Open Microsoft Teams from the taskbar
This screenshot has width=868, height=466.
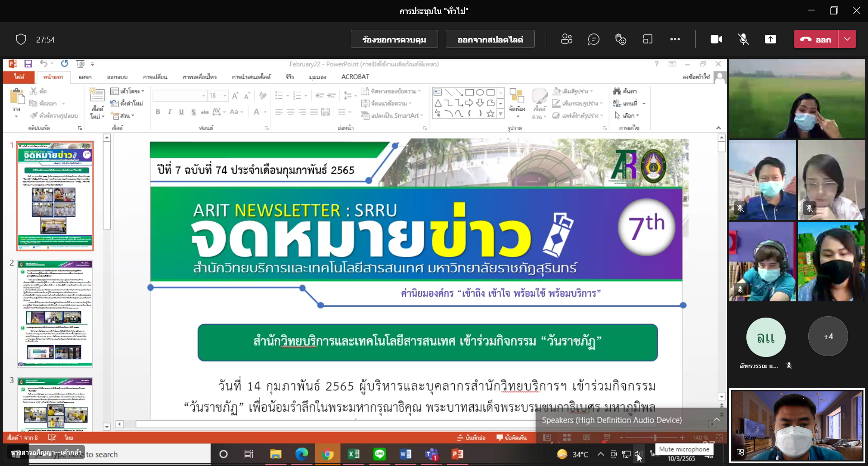[431, 454]
